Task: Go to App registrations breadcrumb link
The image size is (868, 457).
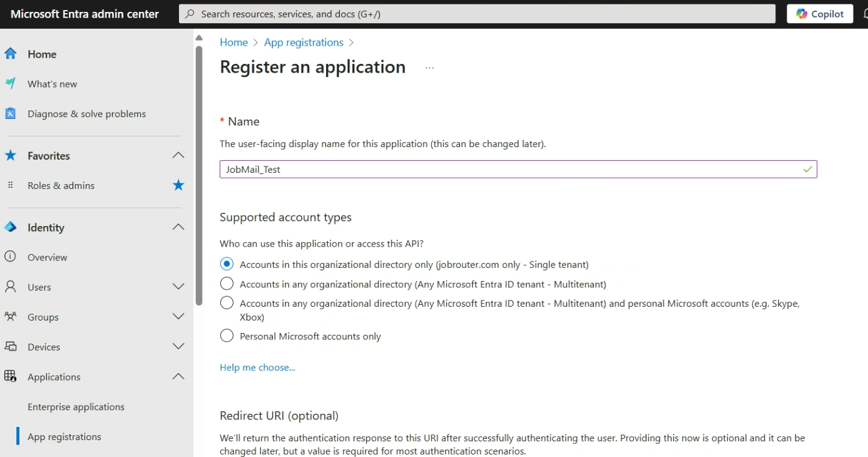Action: point(304,42)
